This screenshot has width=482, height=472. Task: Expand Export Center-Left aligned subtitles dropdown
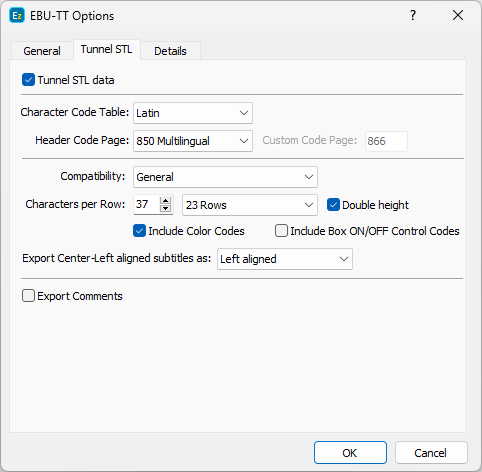(285, 259)
